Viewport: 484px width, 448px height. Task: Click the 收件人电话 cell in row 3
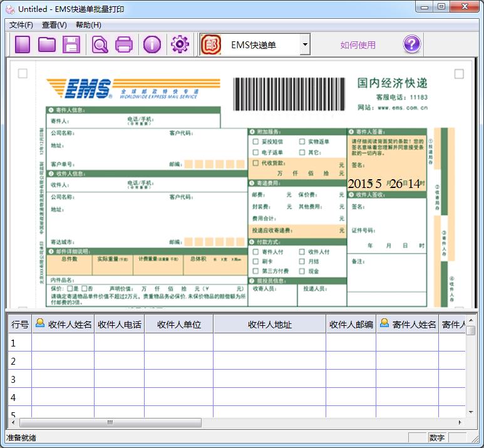119,379
